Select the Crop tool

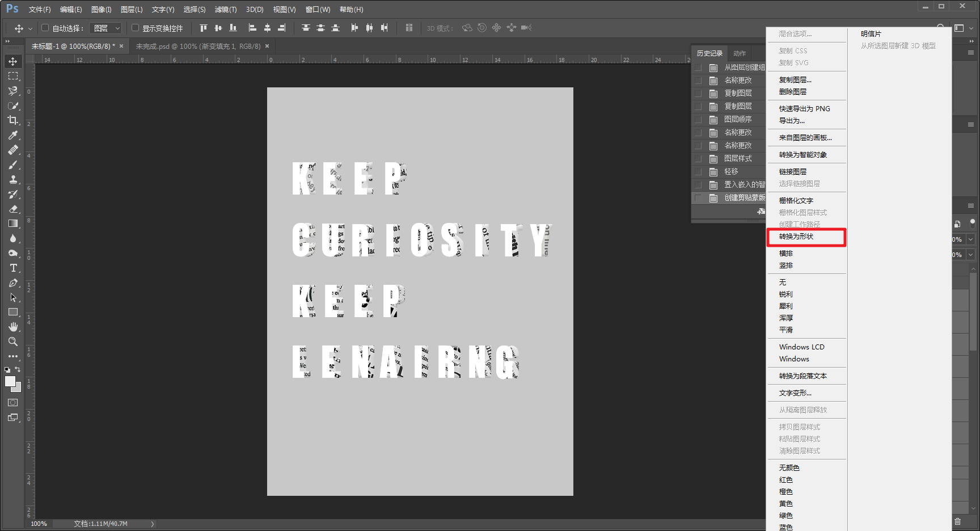[x=13, y=120]
